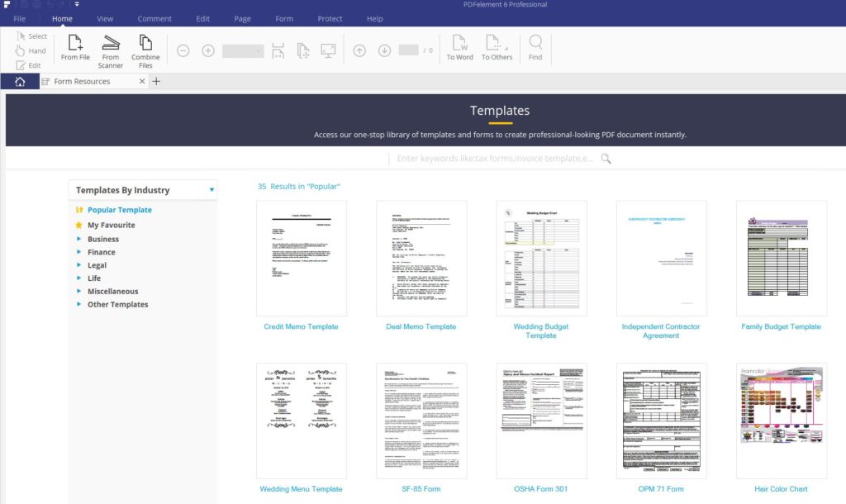Open the View ribbon tab
Screen dimensions: 846x504
click(105, 19)
